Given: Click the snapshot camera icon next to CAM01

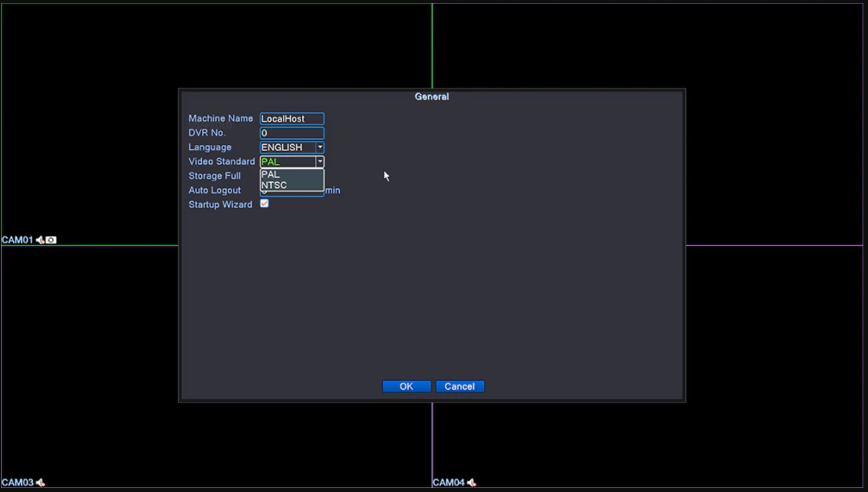Looking at the screenshot, I should pyautogui.click(x=51, y=240).
